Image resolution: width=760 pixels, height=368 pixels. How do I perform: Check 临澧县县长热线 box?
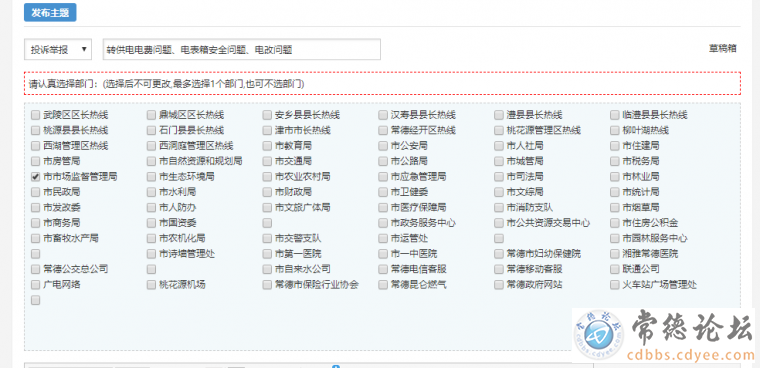coord(615,115)
